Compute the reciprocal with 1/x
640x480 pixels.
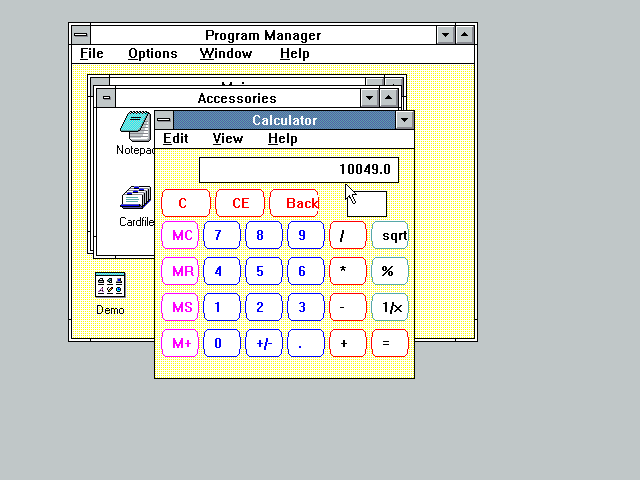(390, 307)
